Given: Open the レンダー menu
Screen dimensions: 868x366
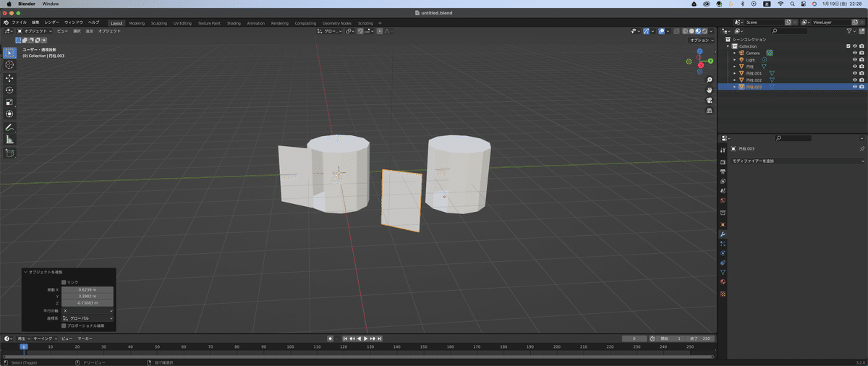Looking at the screenshot, I should 52,22.
